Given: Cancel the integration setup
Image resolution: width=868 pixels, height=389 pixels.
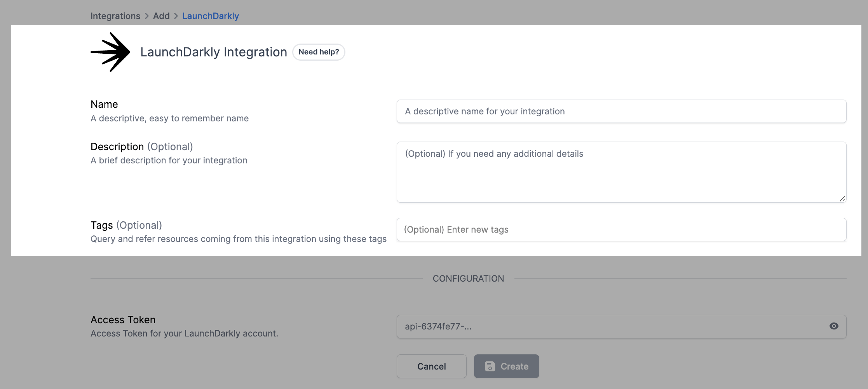Looking at the screenshot, I should (x=431, y=366).
